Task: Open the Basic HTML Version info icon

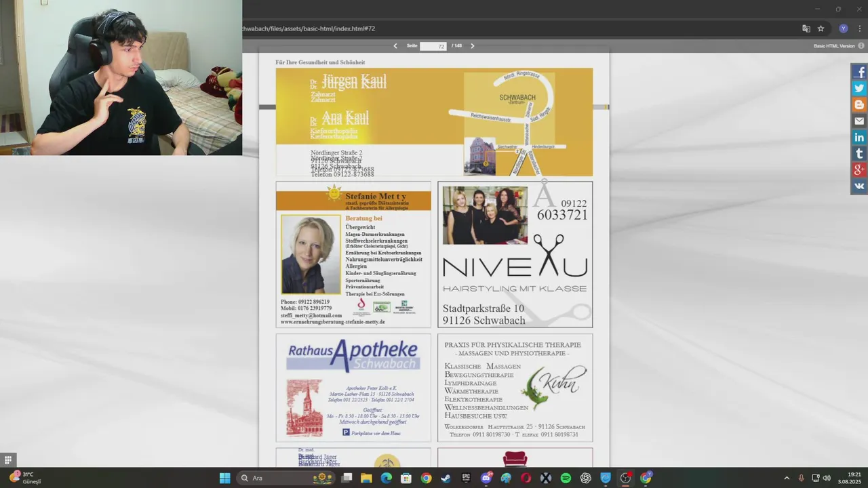Action: (861, 46)
